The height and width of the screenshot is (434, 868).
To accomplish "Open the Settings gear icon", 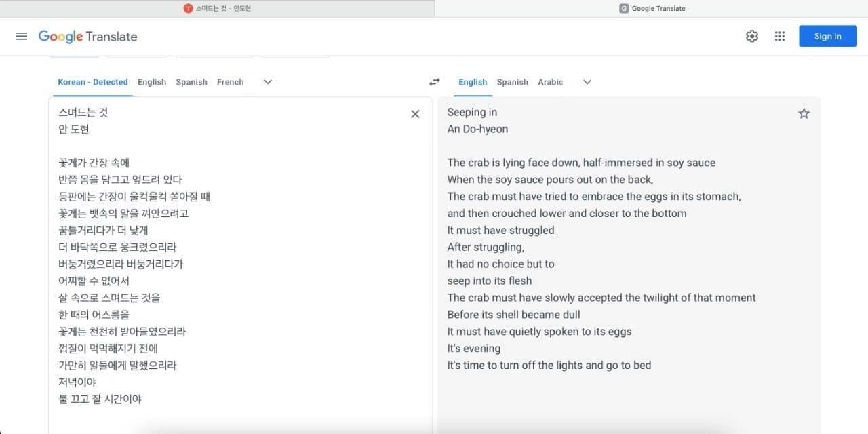I will coord(752,36).
